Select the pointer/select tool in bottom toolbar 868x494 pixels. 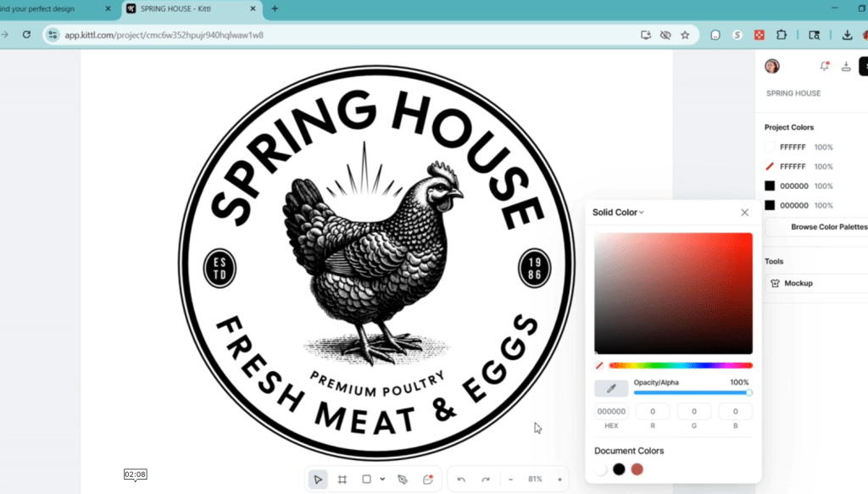click(318, 480)
